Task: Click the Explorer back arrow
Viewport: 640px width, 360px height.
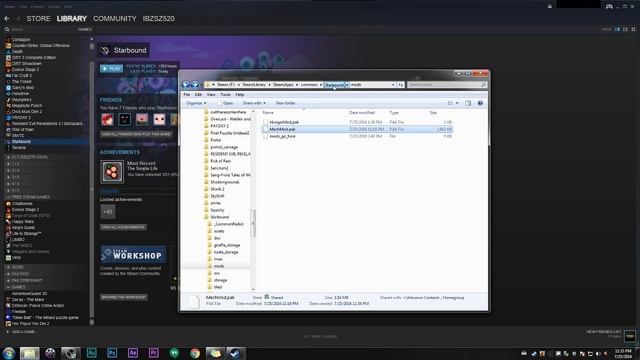Action: pos(185,84)
